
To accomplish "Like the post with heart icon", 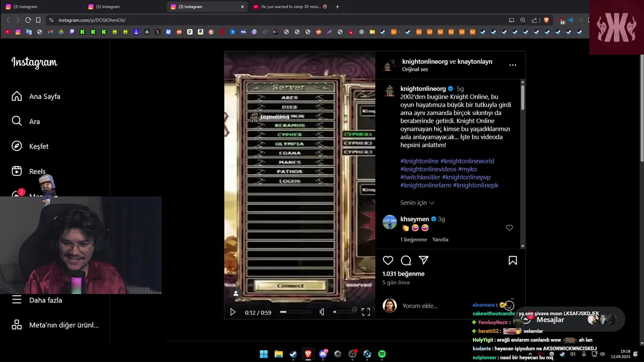I will coord(388,260).
